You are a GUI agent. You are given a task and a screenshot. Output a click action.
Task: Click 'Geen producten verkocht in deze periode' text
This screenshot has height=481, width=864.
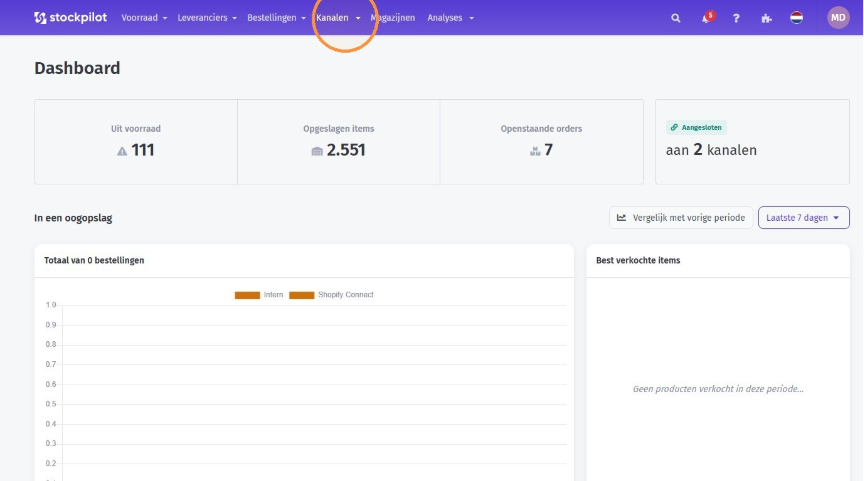(718, 389)
